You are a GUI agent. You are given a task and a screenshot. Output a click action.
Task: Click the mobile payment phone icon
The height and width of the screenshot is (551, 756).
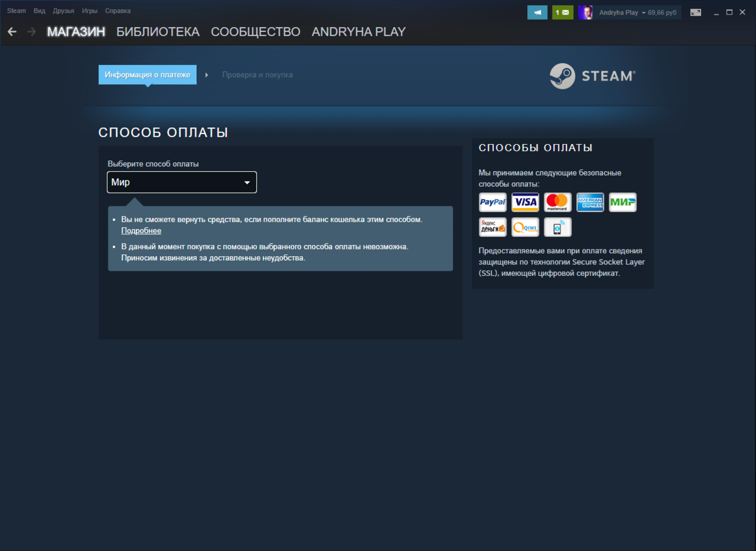pyautogui.click(x=558, y=227)
